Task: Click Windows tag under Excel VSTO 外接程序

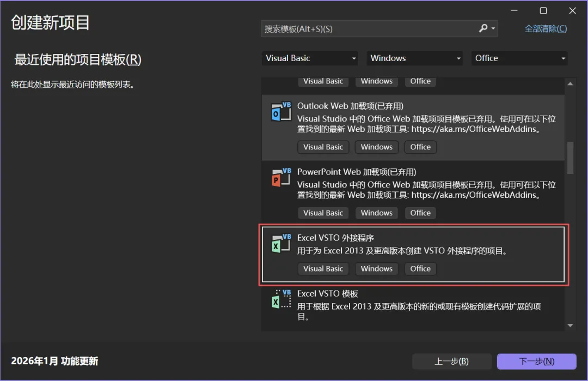Action: 377,269
